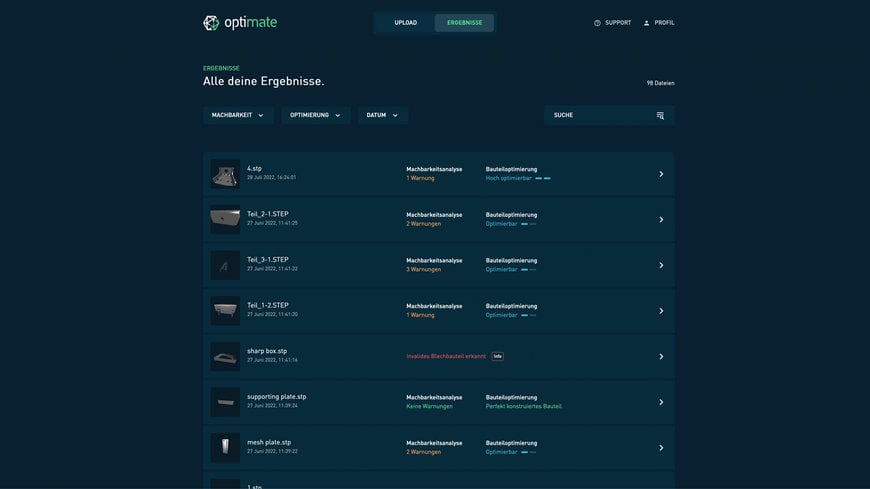Viewport: 870px width, 489px height.
Task: Select the Teil_1-2.STEP part thumbnail
Action: point(225,311)
